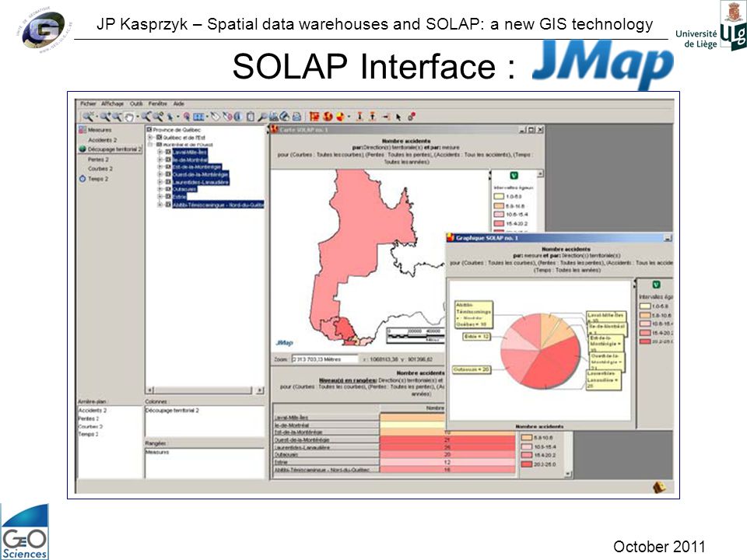
Task: Open the Fichier menu
Action: tap(88, 103)
